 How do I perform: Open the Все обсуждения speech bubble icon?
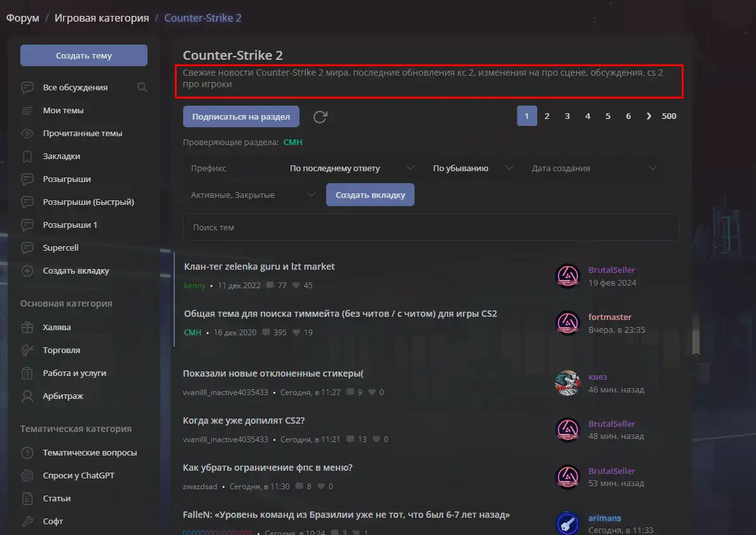tap(27, 87)
